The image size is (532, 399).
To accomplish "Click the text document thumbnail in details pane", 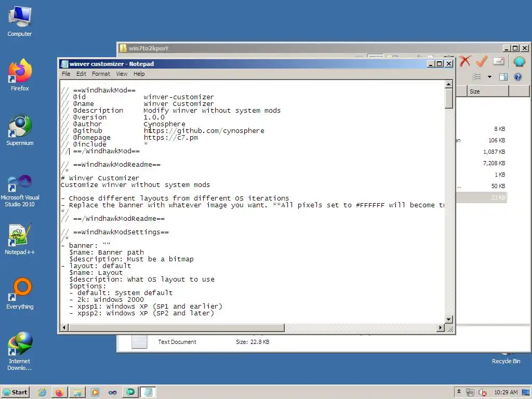I will click(139, 341).
